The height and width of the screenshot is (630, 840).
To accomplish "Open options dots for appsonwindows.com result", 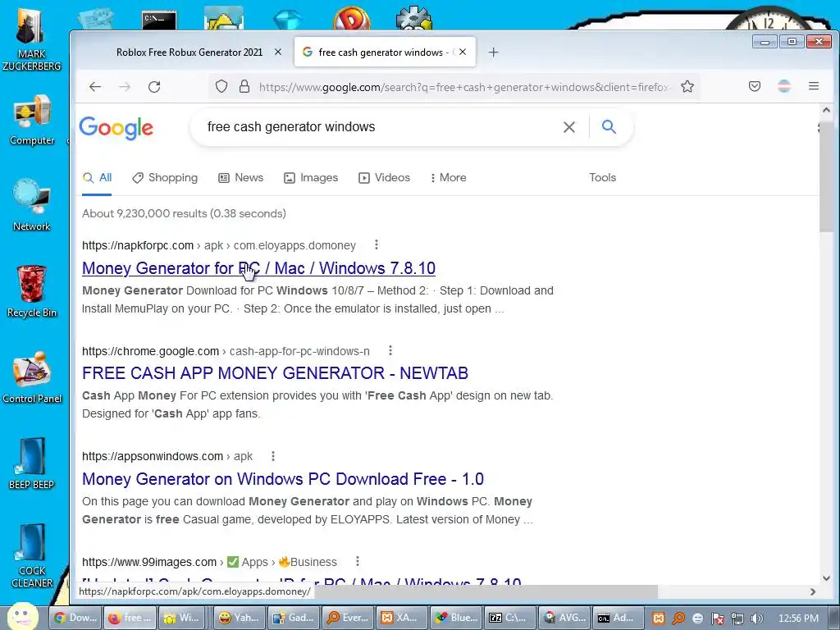I will tap(273, 456).
